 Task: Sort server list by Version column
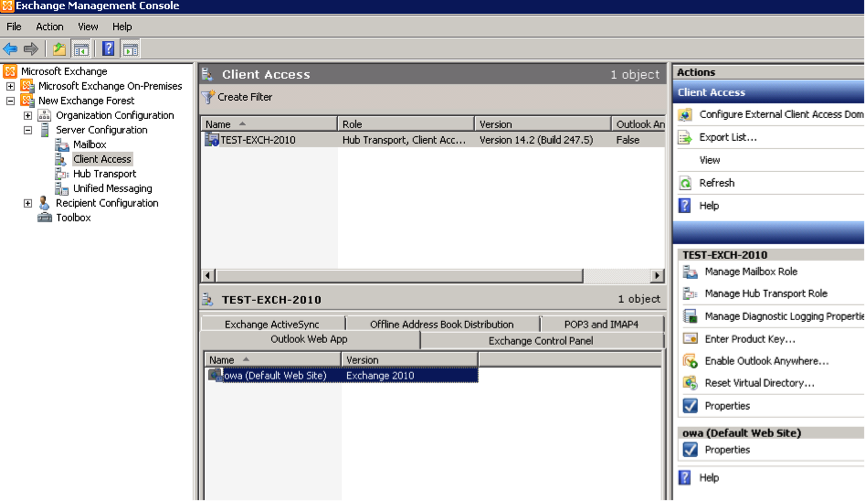543,124
